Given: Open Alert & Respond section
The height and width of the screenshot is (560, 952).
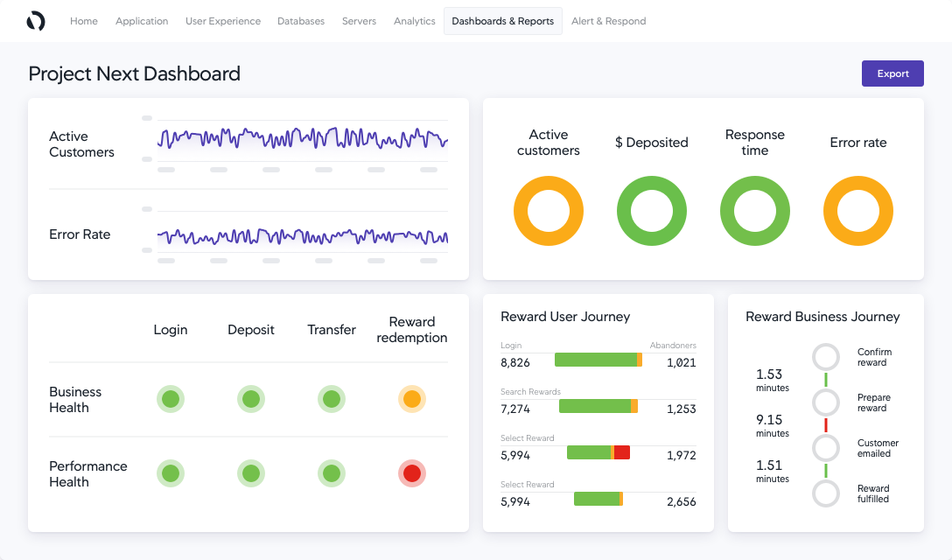Looking at the screenshot, I should tap(608, 21).
